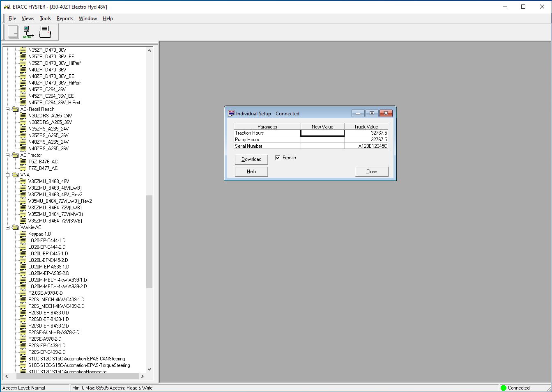552x392 pixels.
Task: Select tree item LO20-EP-C444-2.D
Action: pyautogui.click(x=47, y=247)
